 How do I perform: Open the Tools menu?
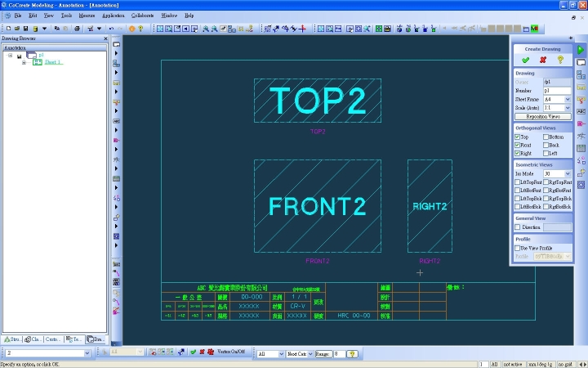66,16
